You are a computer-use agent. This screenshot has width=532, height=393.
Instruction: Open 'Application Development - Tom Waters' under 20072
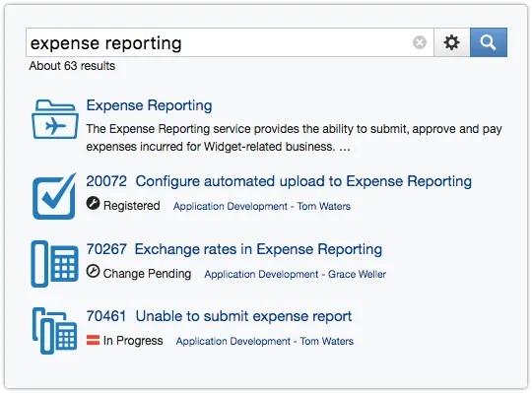pos(262,206)
